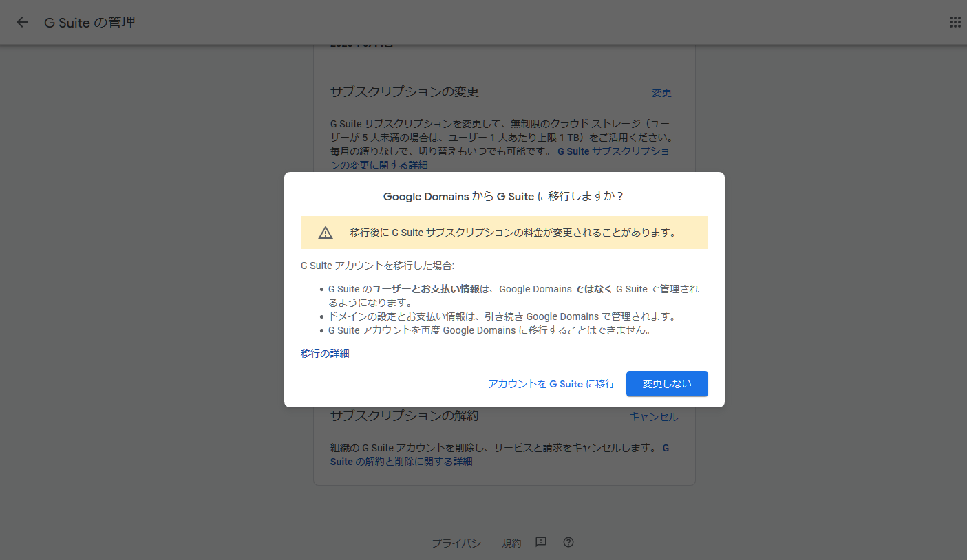The image size is (967, 560).
Task: Click the 変更しない button
Action: pyautogui.click(x=667, y=384)
